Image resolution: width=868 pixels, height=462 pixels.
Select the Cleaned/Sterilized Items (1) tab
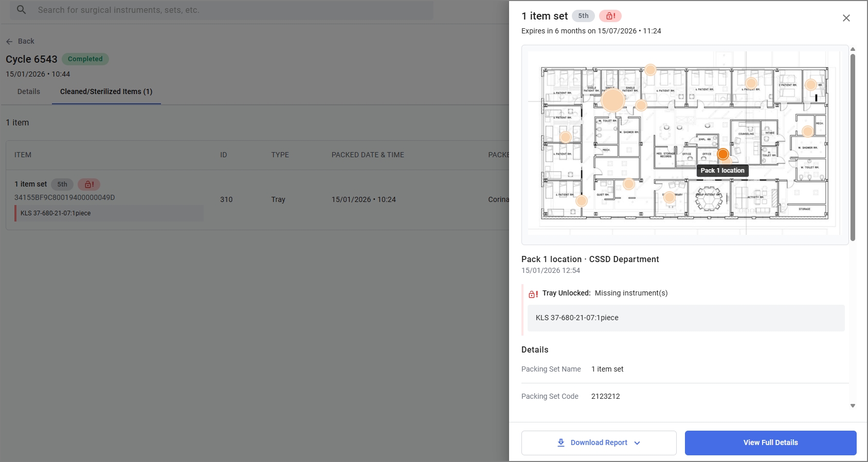[x=106, y=91]
